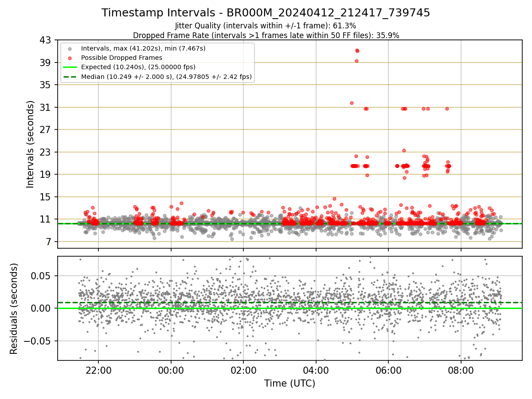Click the highest red outlier points near 41 seconds
This screenshot has height=399, width=532.
pyautogui.click(x=357, y=51)
